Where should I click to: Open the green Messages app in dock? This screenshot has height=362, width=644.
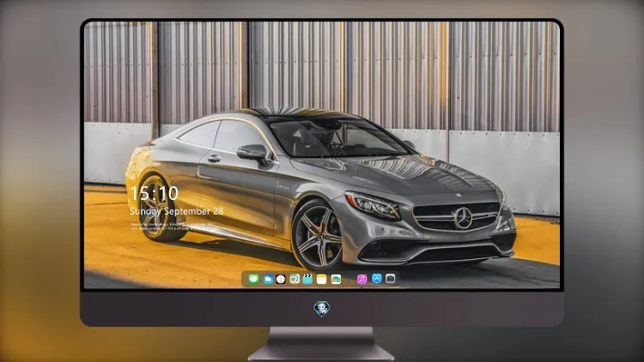[253, 279]
